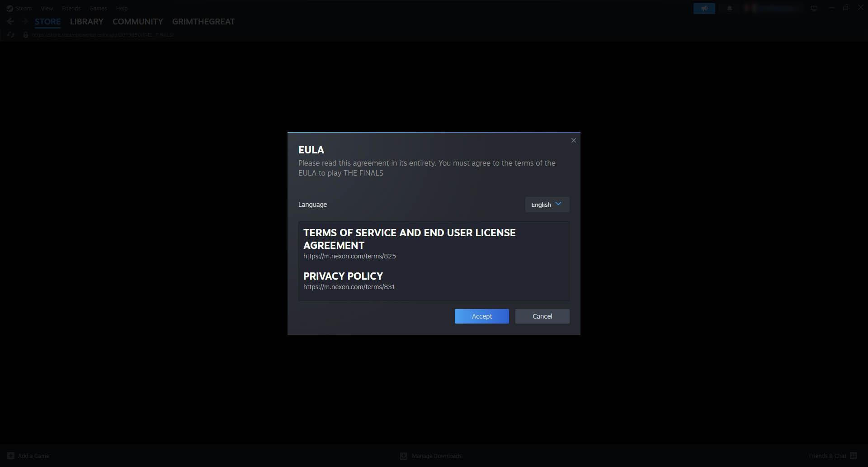Cancel the EULA dialog
This screenshot has height=467, width=868.
542,316
